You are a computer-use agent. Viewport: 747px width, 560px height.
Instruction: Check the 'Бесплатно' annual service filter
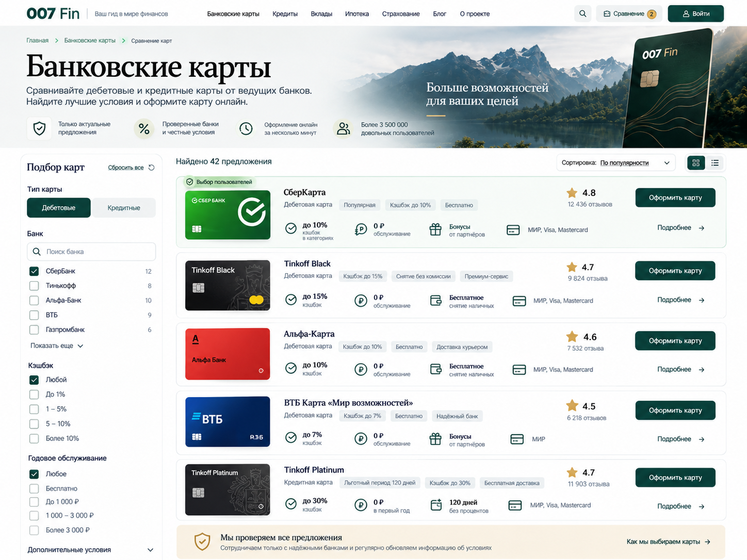coord(34,488)
